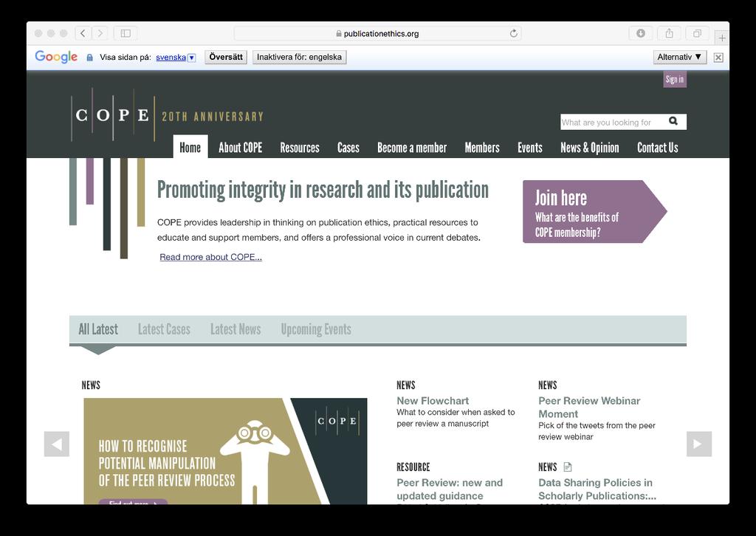Close the Google translate bar
The width and height of the screenshot is (756, 536).
(718, 58)
